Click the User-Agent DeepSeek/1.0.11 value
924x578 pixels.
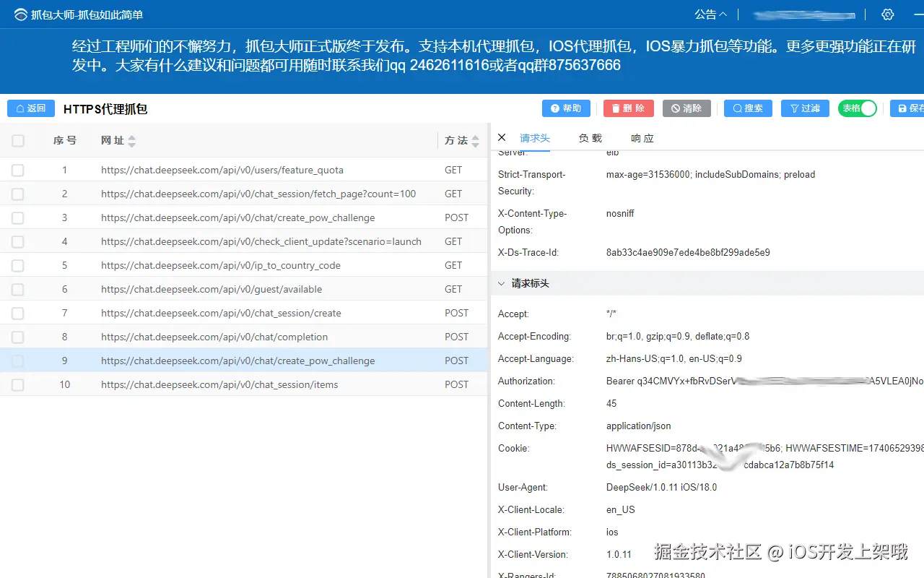pyautogui.click(x=662, y=488)
